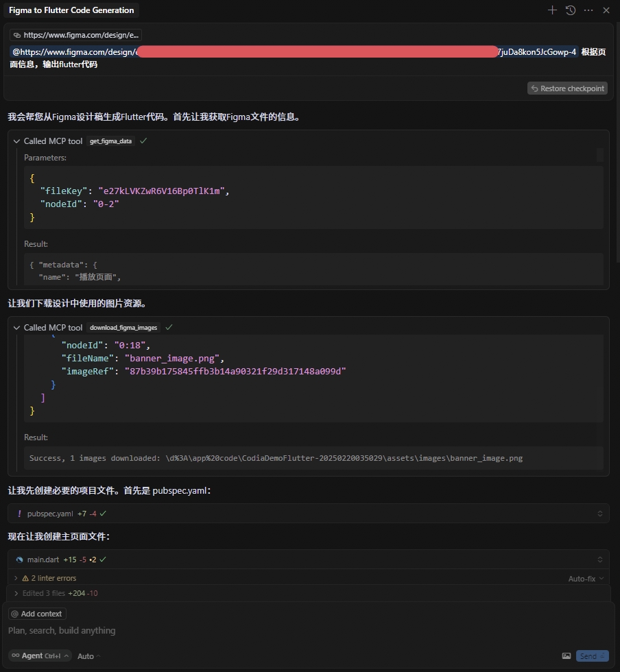Click the nodeId "0-2" value

tap(106, 204)
